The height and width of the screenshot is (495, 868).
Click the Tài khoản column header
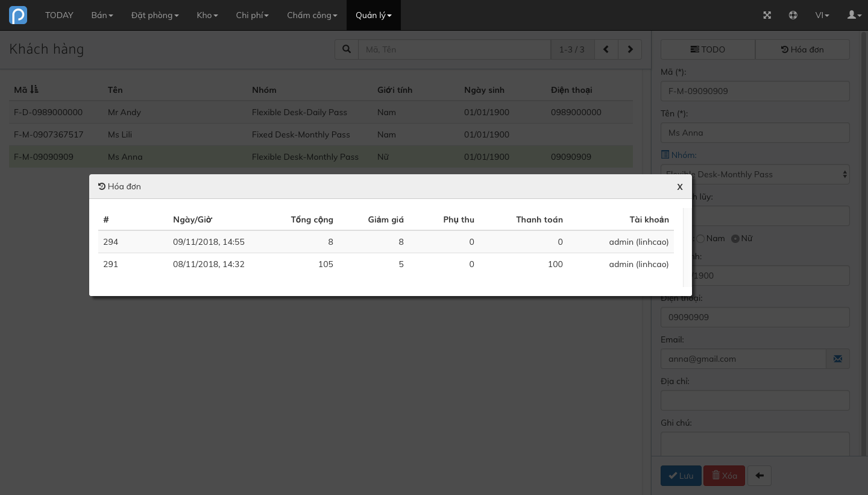pos(649,219)
